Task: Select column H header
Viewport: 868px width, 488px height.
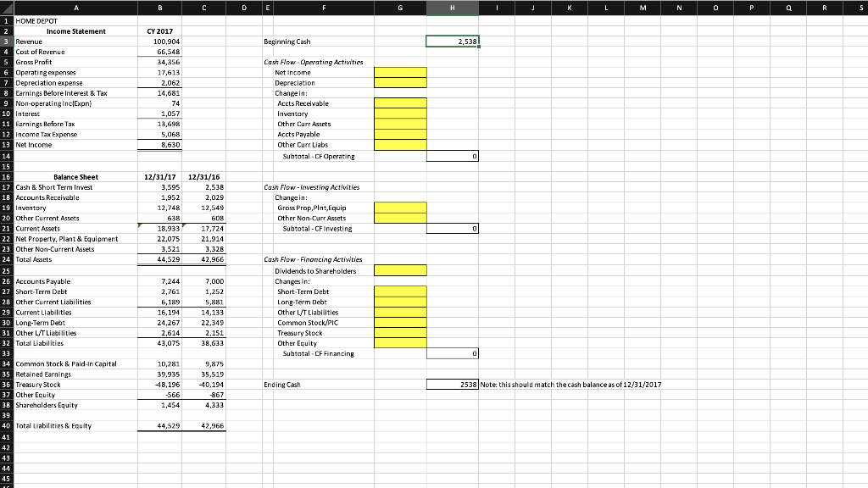Action: tap(453, 7)
